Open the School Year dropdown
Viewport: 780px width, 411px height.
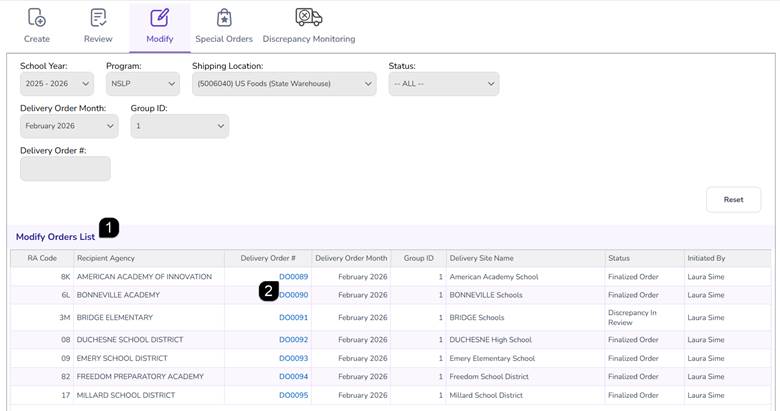(x=57, y=84)
